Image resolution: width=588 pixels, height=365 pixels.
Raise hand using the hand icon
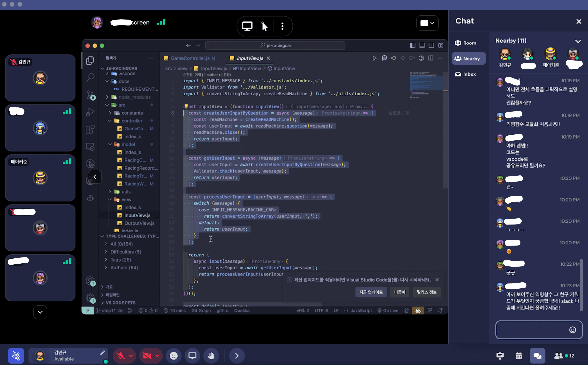tap(211, 356)
